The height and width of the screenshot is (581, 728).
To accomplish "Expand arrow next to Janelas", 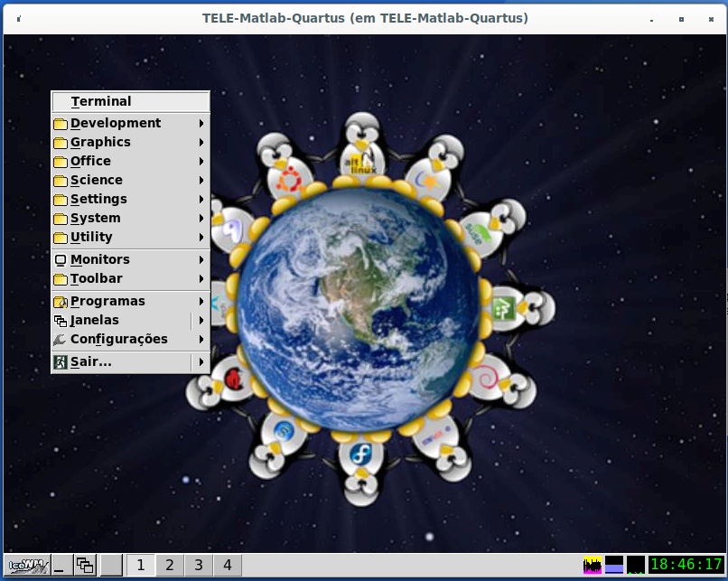I will point(201,321).
